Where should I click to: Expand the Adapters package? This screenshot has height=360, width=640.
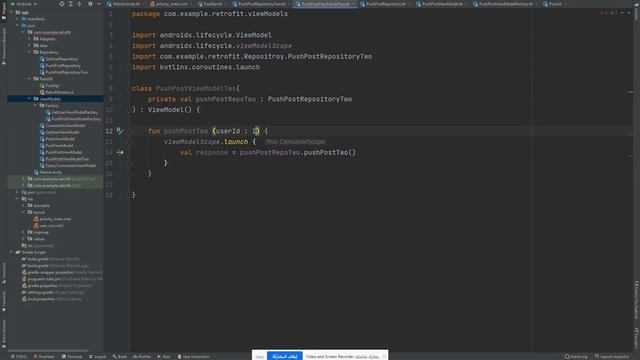(x=29, y=39)
